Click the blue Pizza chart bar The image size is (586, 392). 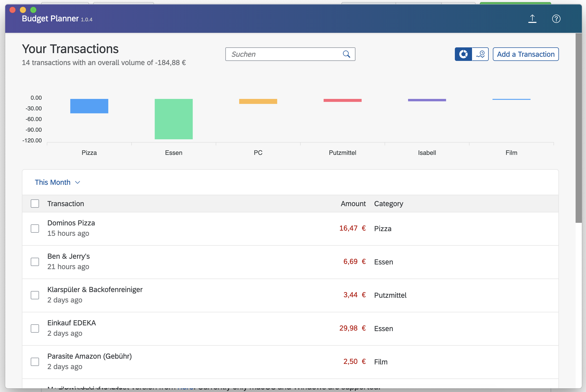click(x=89, y=106)
